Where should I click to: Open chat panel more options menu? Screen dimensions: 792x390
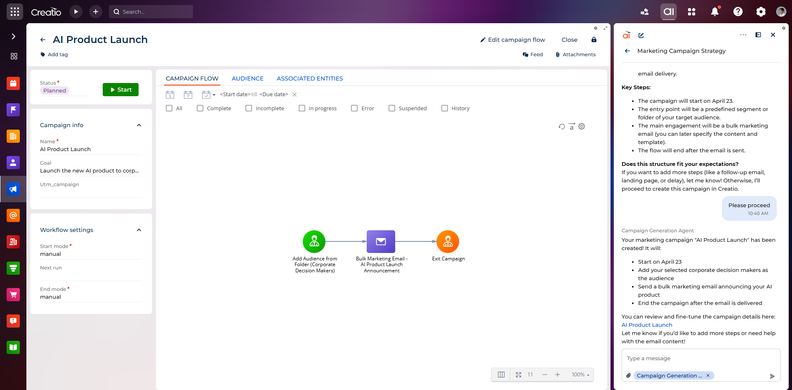(x=742, y=35)
